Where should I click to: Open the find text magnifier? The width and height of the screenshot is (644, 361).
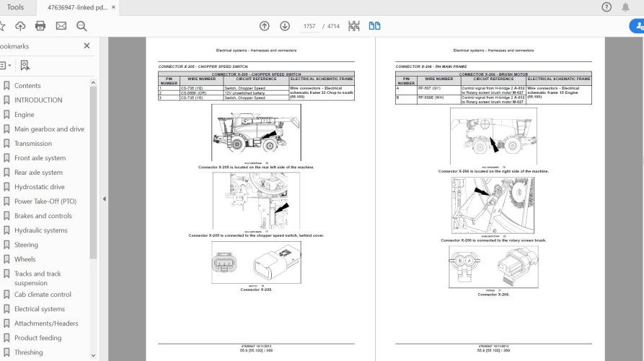(x=81, y=26)
